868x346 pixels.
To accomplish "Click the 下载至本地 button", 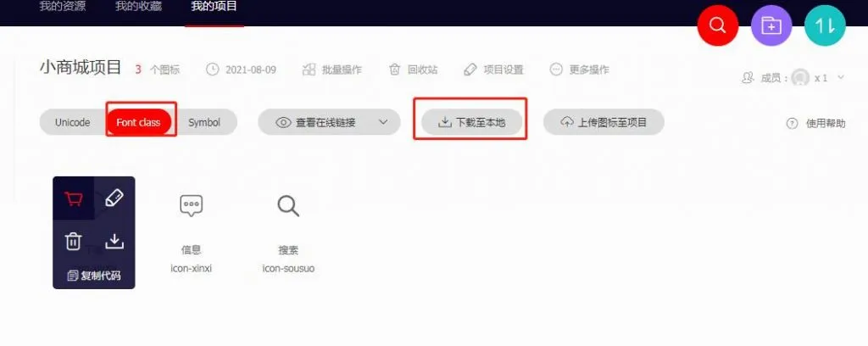I will [x=471, y=122].
